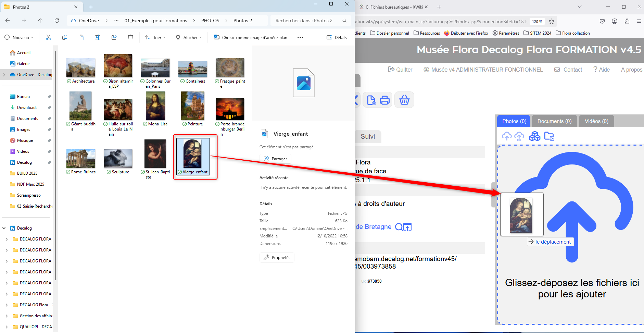Click the share icon in Explorer toolbar
Viewport: 644px width, 333px height.
click(114, 38)
